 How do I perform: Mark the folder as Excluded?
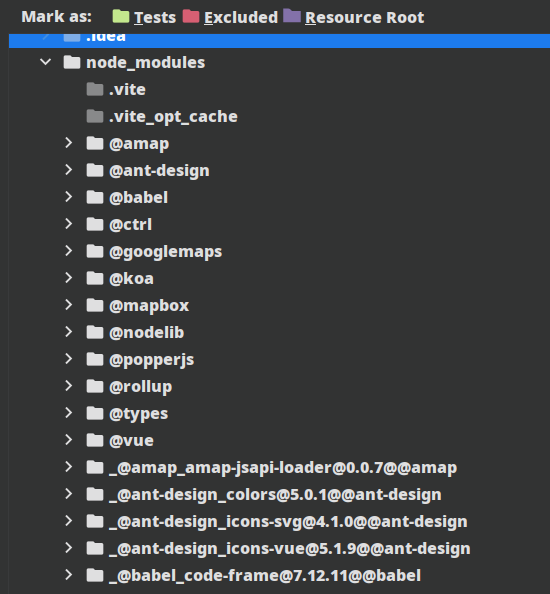pos(230,17)
